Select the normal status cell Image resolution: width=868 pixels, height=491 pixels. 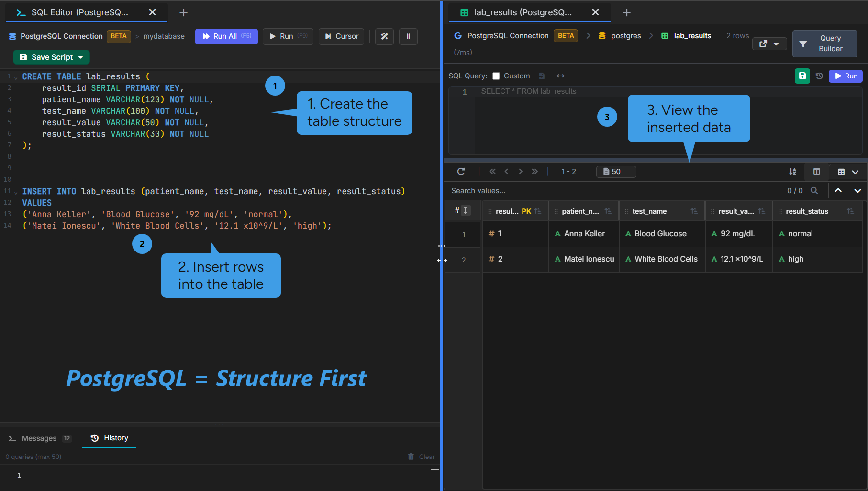817,234
